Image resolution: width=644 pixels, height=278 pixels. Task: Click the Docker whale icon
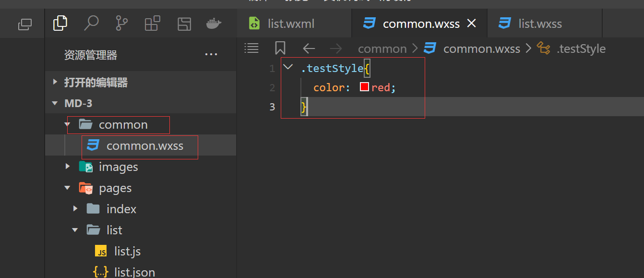pyautogui.click(x=214, y=23)
